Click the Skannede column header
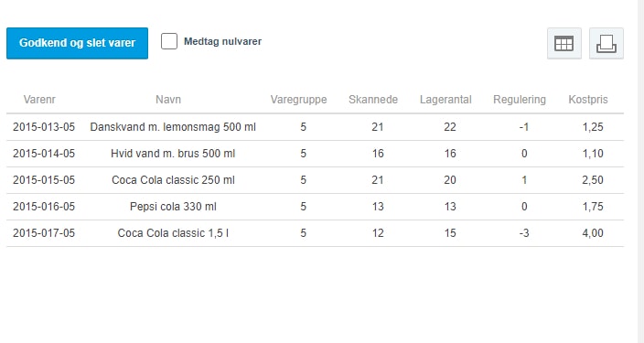Viewport: 644px width, 343px height. click(373, 100)
